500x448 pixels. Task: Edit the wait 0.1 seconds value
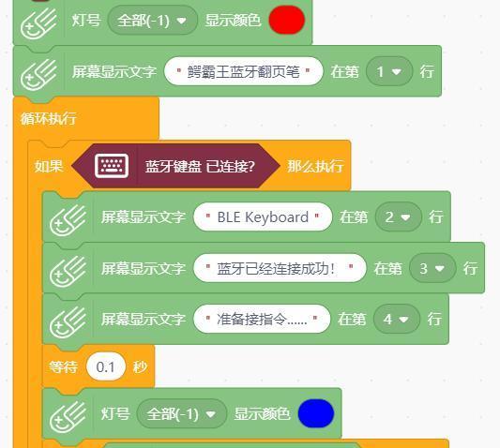(x=106, y=366)
